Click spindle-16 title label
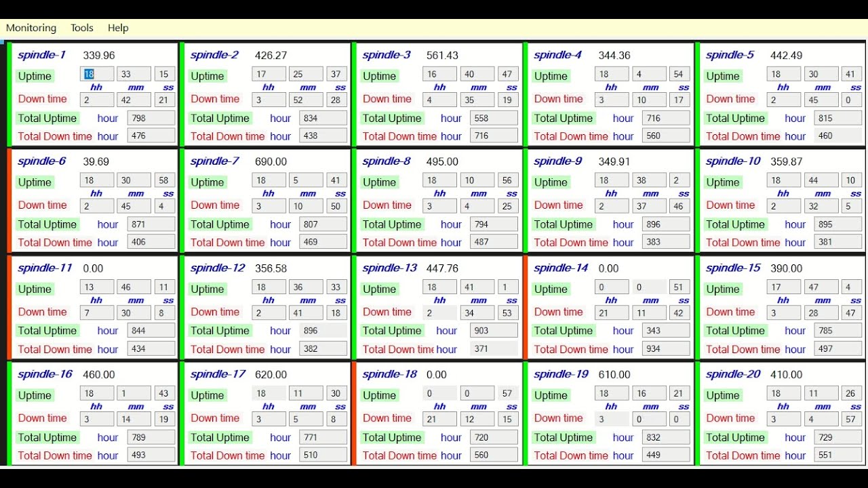Image resolution: width=868 pixels, height=488 pixels. (45, 374)
